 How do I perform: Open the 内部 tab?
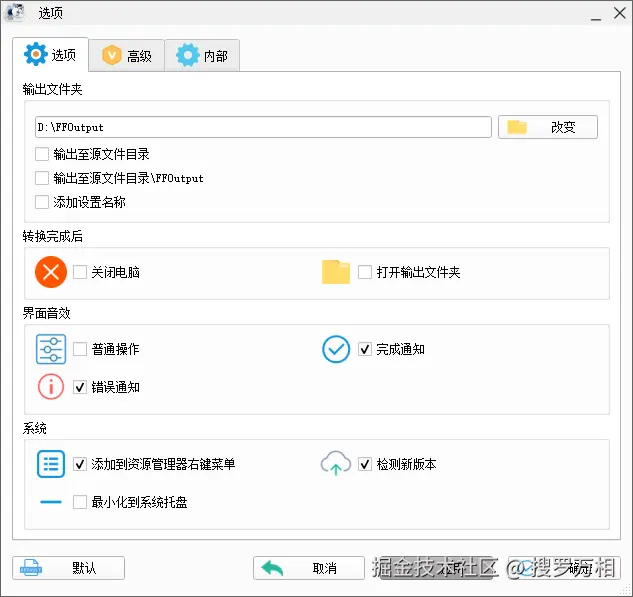coord(202,56)
